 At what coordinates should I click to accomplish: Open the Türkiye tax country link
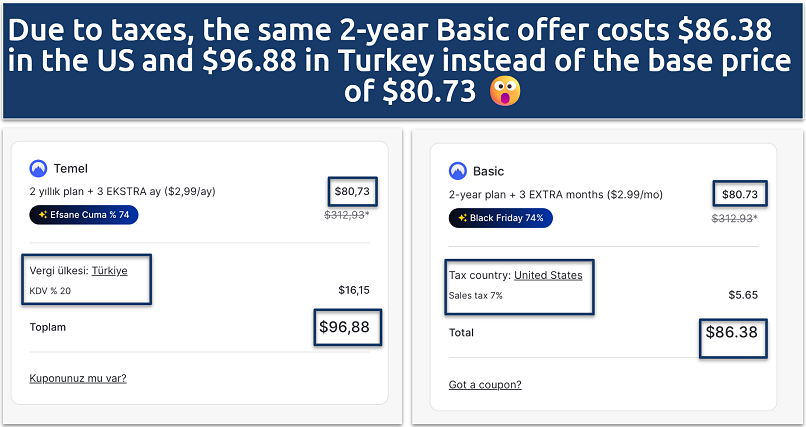[x=109, y=270]
